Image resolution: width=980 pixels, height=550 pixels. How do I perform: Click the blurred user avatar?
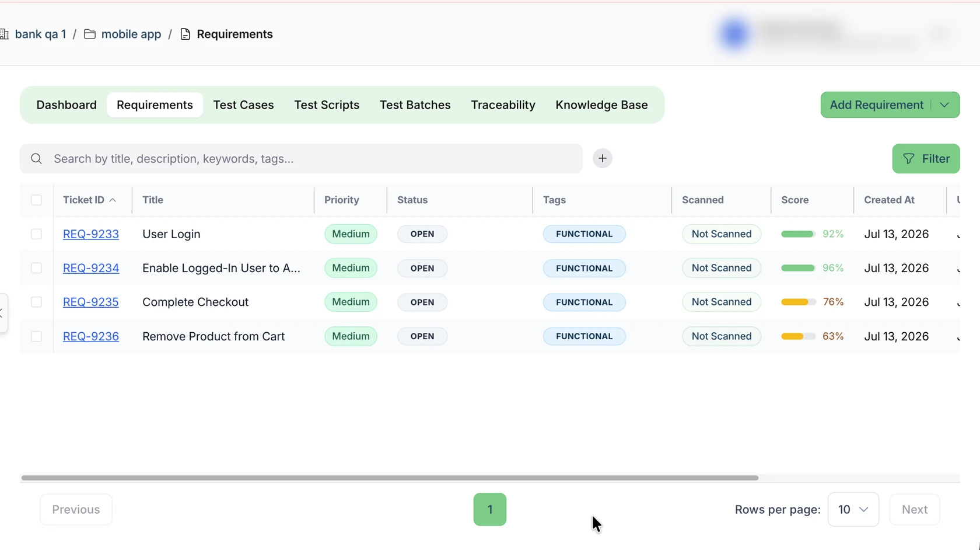click(x=734, y=34)
